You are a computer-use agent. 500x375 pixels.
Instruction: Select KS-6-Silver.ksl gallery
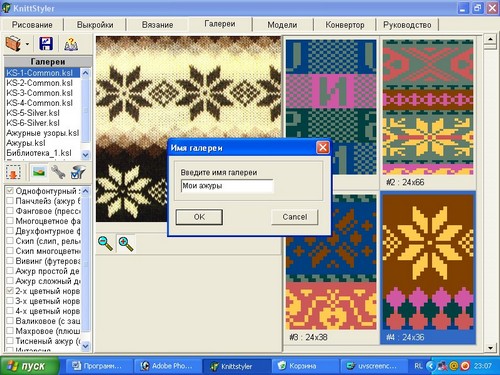point(42,123)
